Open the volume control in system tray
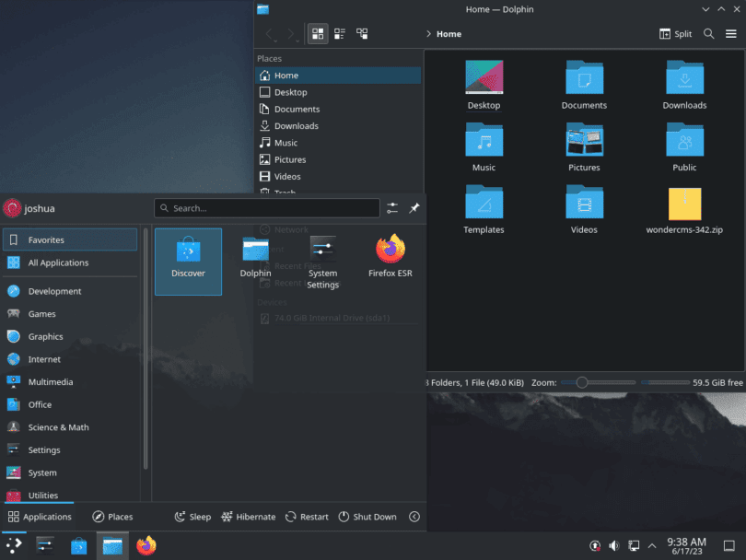 click(613, 544)
